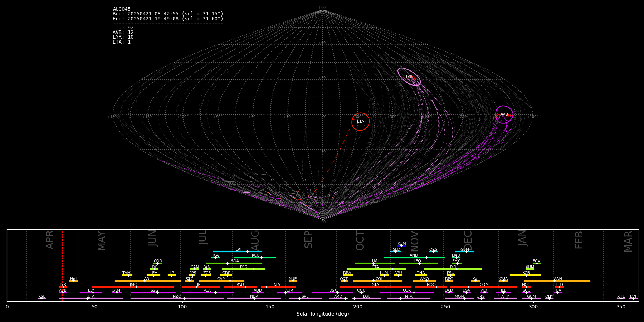Viewport: 644px width, 322px height.
Task: Click the TAH shower label
Action: (126, 273)
